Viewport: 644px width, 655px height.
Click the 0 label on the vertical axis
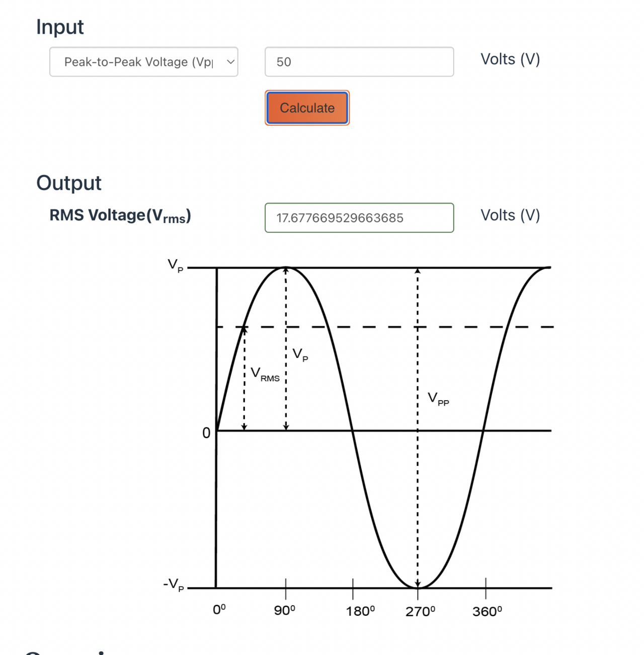[206, 433]
